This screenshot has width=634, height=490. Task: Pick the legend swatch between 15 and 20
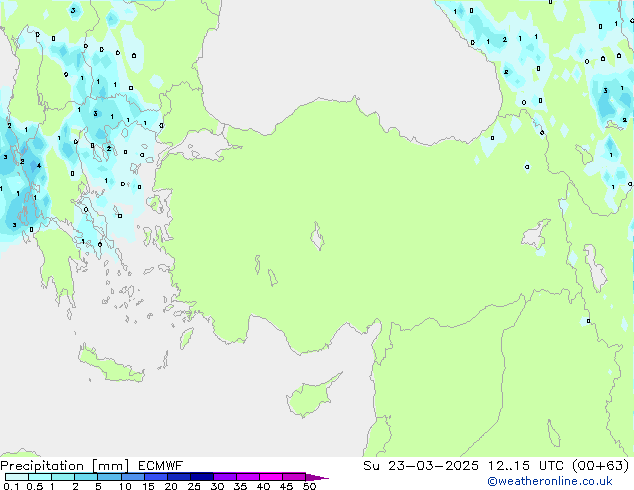(x=155, y=477)
